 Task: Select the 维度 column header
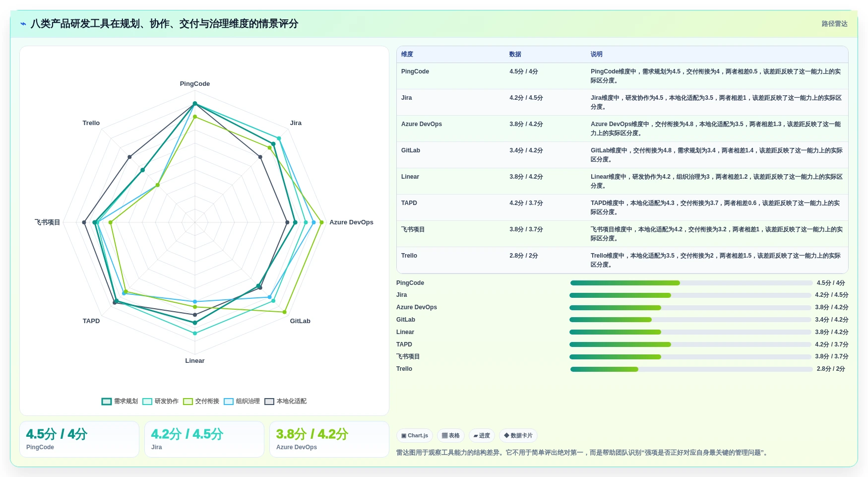pos(407,54)
